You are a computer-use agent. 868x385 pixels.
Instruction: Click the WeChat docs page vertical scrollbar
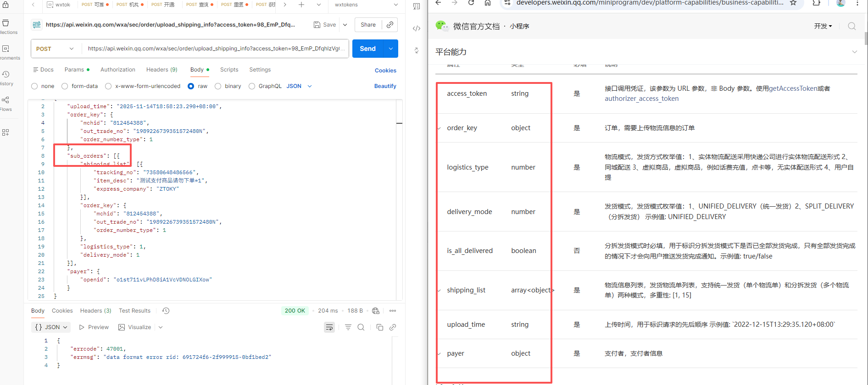coord(866,38)
